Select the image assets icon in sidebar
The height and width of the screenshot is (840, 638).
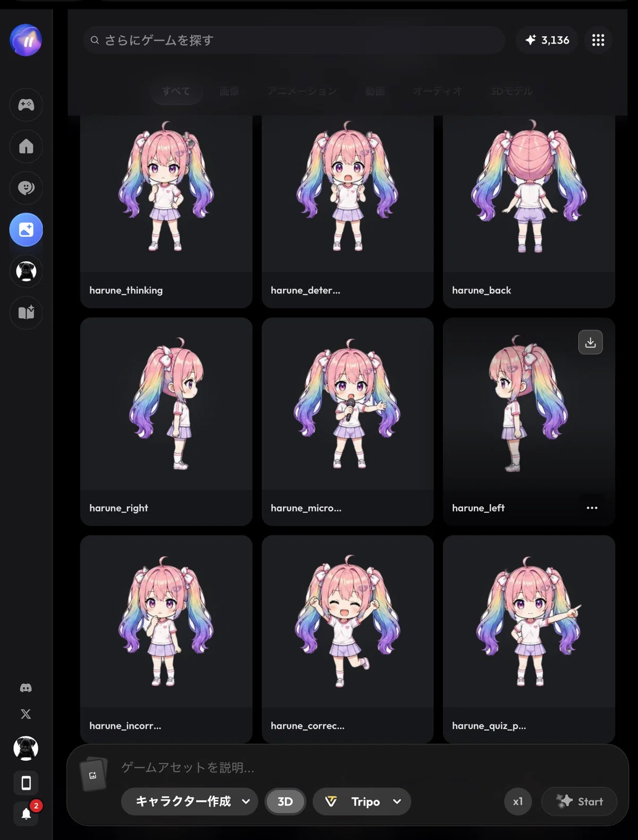[x=26, y=230]
